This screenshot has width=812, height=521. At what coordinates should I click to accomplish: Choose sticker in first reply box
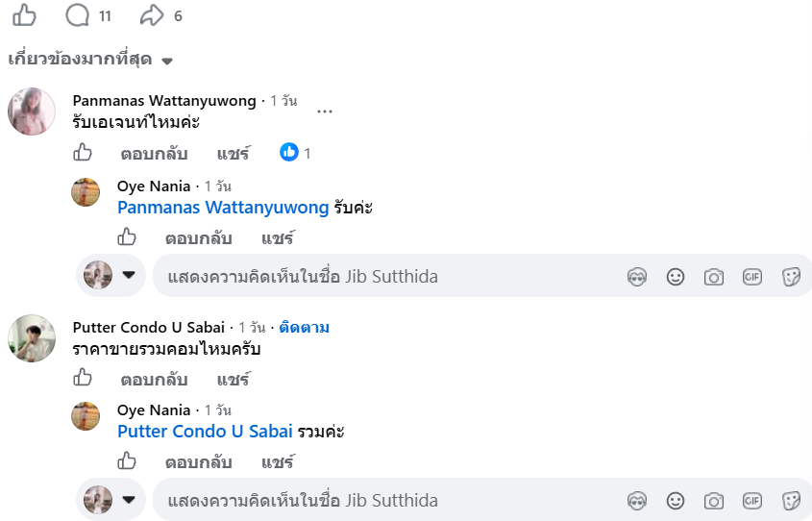pos(791,277)
